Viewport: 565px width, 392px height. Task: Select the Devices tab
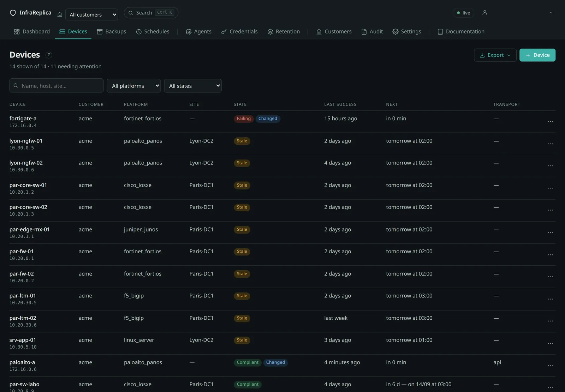pyautogui.click(x=73, y=31)
